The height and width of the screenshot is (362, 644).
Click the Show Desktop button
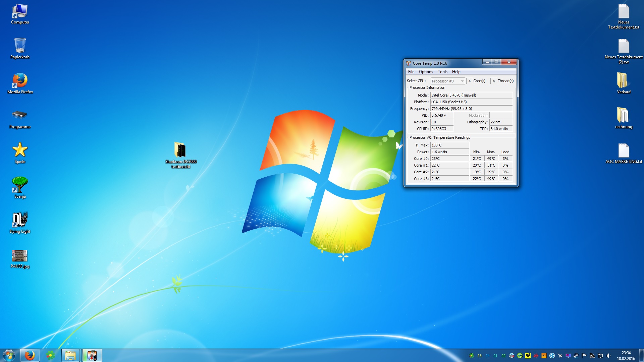click(641, 355)
